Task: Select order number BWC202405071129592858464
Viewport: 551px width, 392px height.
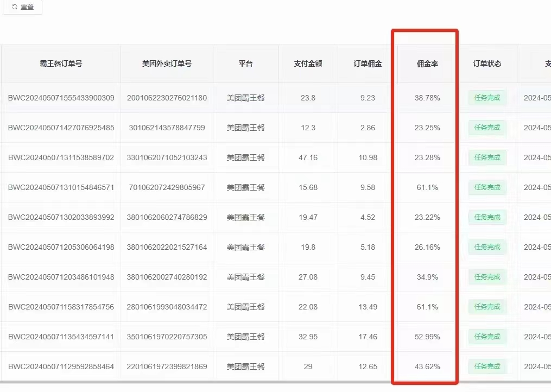Action: [x=61, y=366]
